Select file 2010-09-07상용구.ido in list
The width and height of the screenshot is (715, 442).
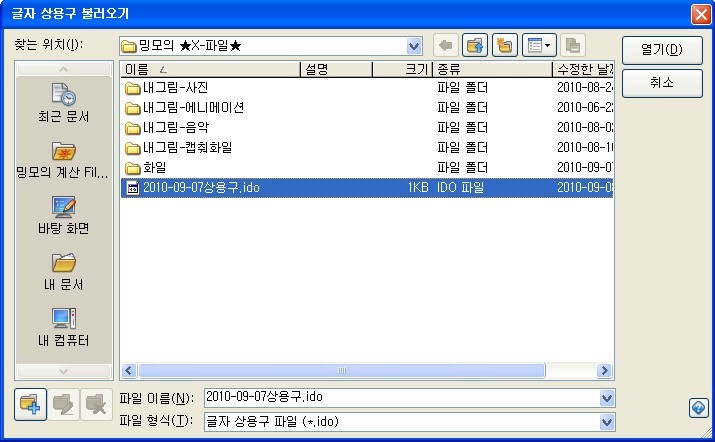(367, 187)
